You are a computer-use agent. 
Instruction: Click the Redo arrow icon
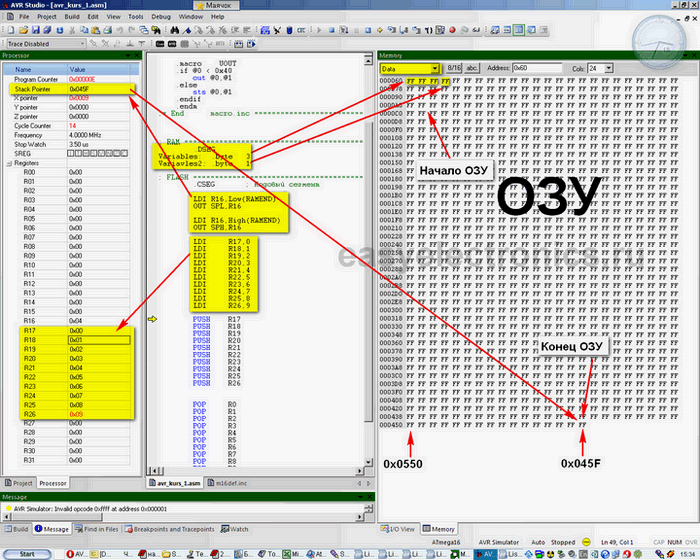(131, 30)
